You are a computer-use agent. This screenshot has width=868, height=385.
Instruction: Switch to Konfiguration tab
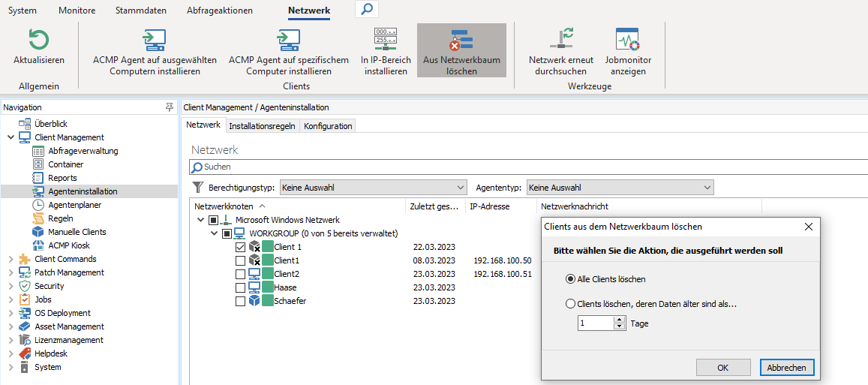pyautogui.click(x=328, y=126)
